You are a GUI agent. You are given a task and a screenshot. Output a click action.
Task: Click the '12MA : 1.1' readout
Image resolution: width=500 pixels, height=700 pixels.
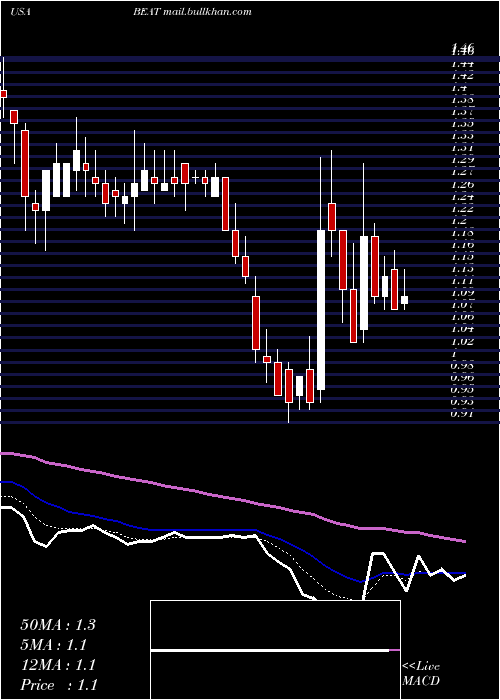(x=58, y=665)
